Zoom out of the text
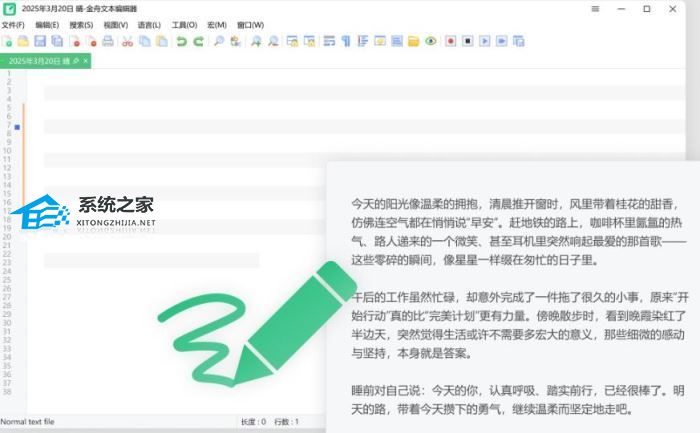 click(273, 42)
